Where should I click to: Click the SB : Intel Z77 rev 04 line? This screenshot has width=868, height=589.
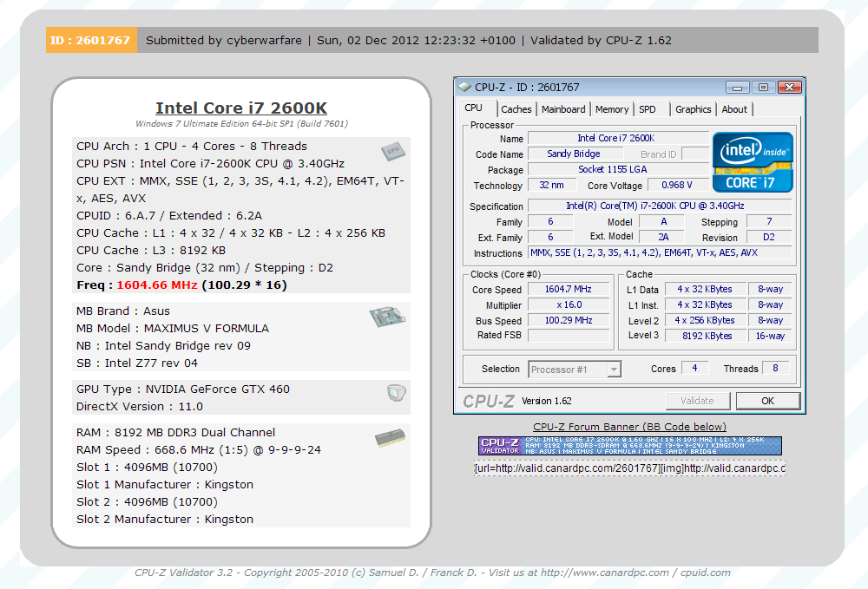click(137, 363)
